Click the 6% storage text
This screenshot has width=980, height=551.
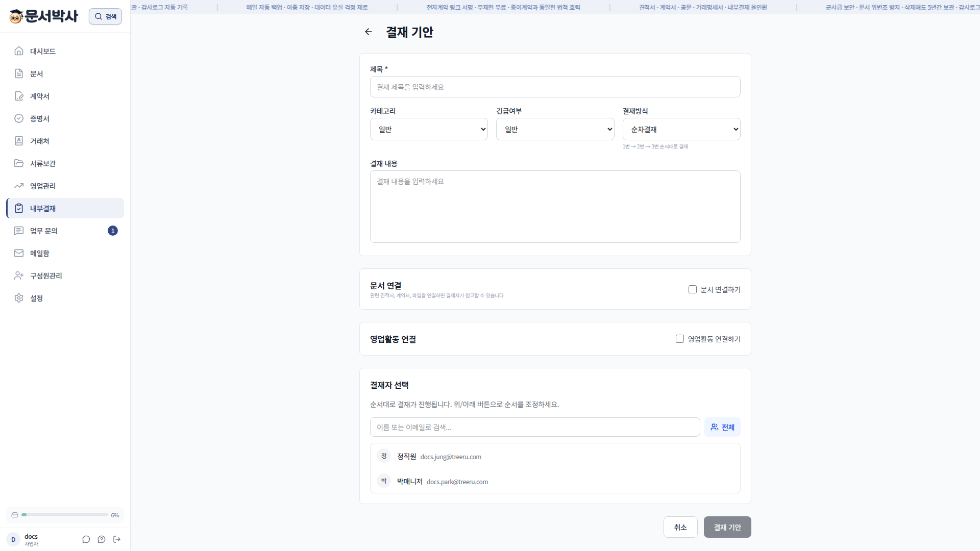point(115,515)
